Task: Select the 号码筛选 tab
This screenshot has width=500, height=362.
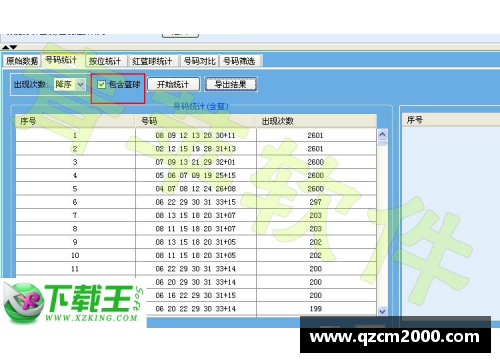Action: point(239,61)
